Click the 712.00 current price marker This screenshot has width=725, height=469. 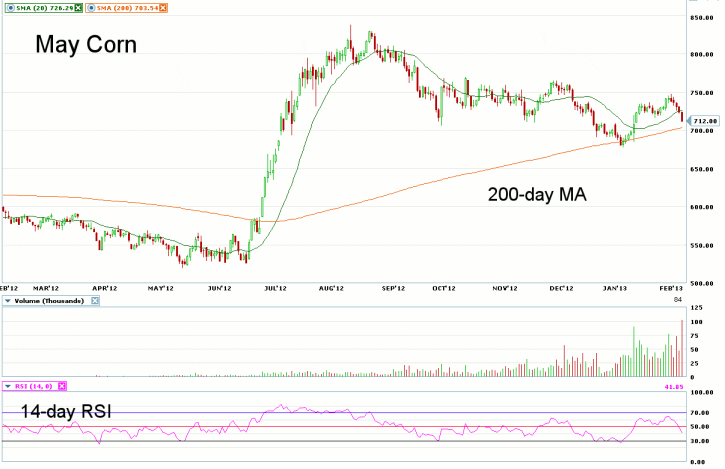tap(705, 121)
